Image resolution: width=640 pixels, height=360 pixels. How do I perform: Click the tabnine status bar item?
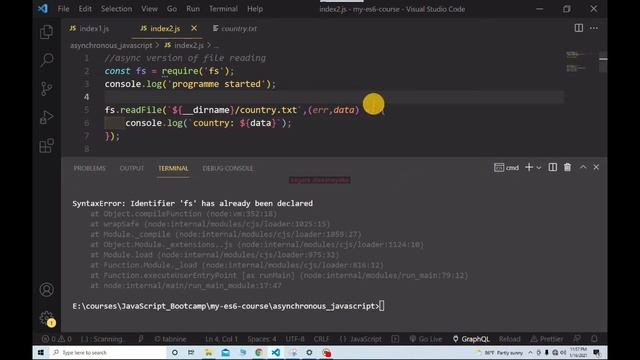point(170,339)
